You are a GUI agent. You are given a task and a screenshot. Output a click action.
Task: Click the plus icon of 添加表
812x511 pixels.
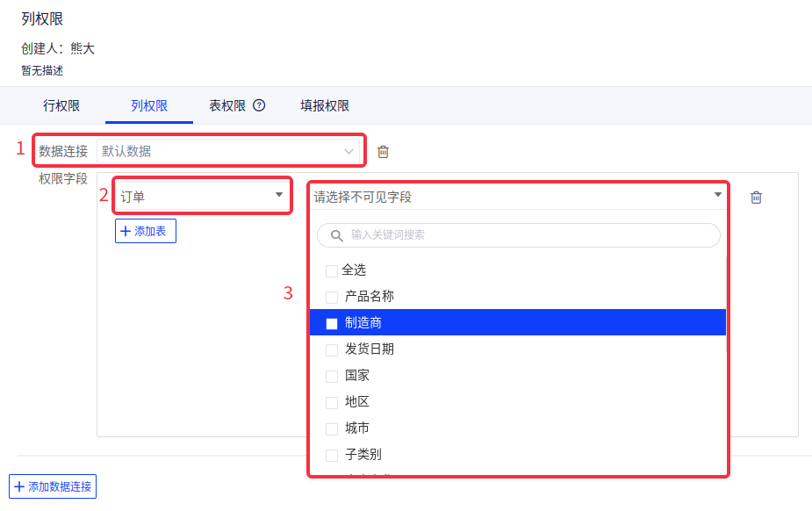pos(126,231)
